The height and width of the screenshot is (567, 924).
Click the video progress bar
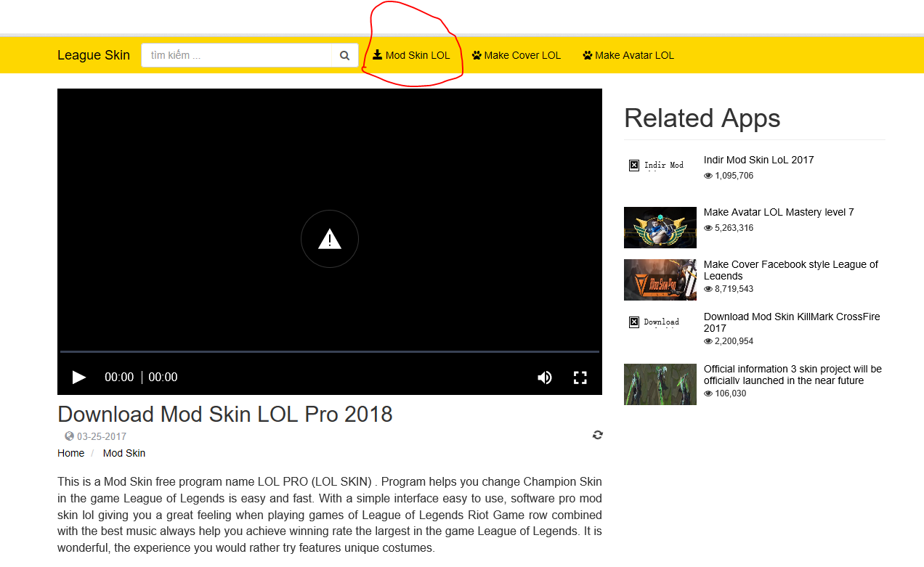click(x=330, y=351)
